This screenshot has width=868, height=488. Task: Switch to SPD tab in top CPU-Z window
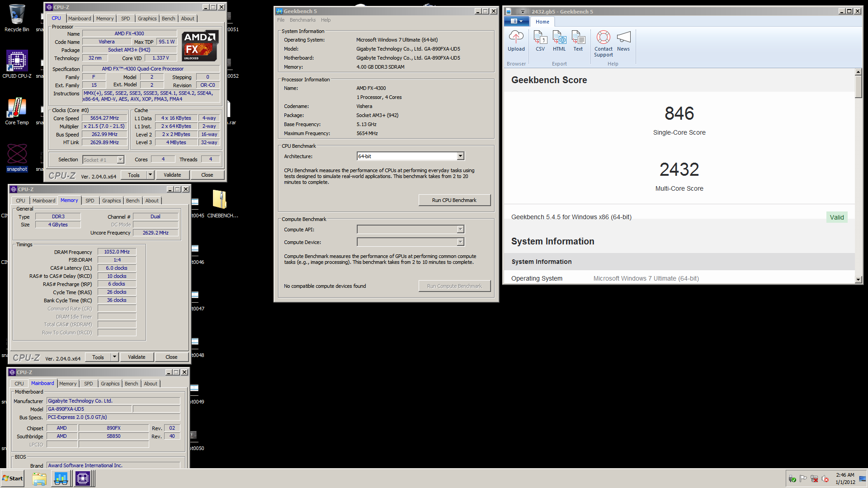coord(126,19)
